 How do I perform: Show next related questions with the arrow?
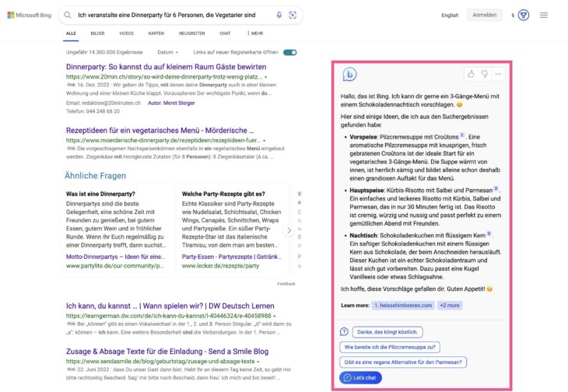click(x=289, y=230)
